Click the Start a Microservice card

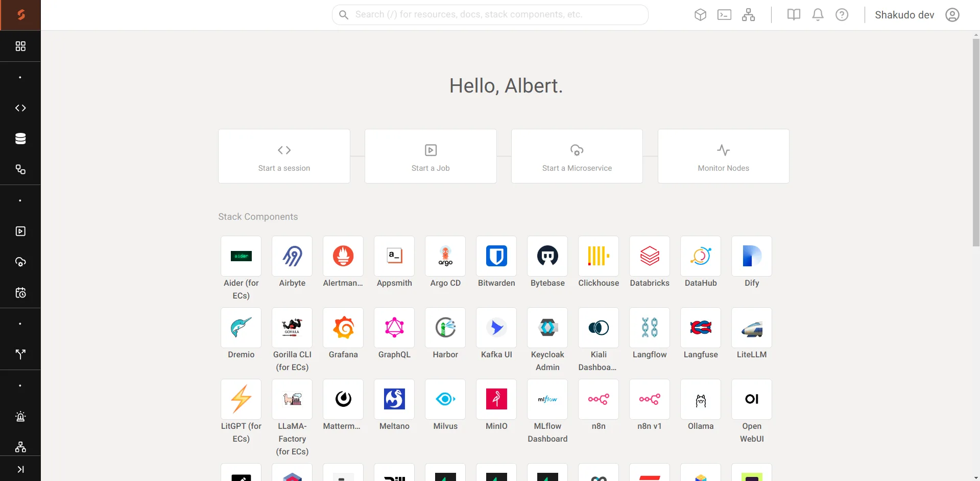point(577,156)
